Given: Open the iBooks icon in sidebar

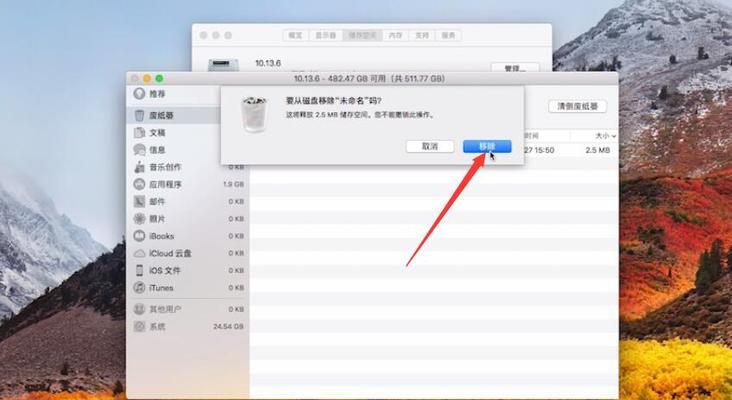Looking at the screenshot, I should (x=139, y=236).
